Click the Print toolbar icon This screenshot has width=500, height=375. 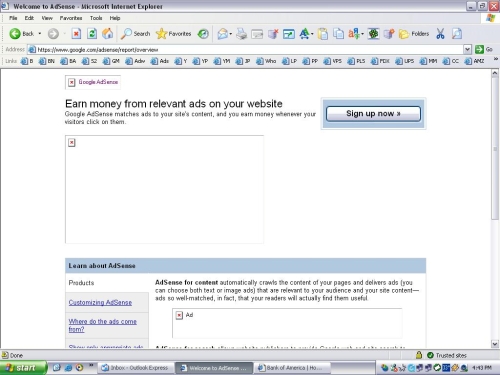[241, 34]
